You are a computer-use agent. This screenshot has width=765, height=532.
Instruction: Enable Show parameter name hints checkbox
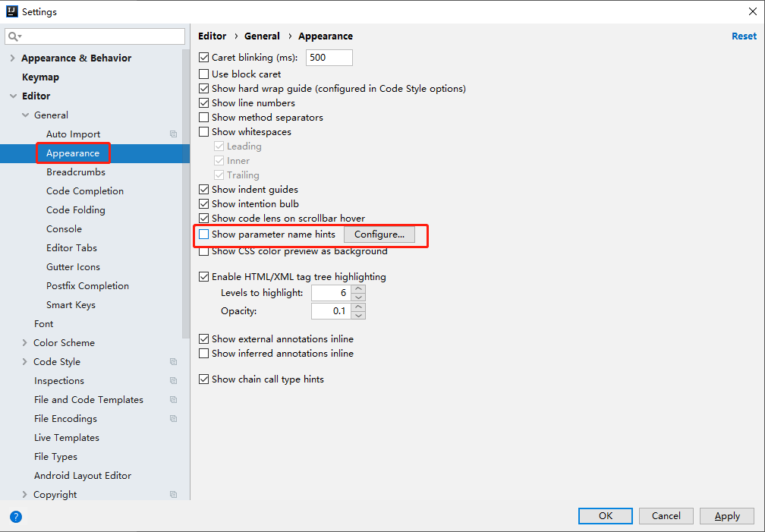point(203,235)
